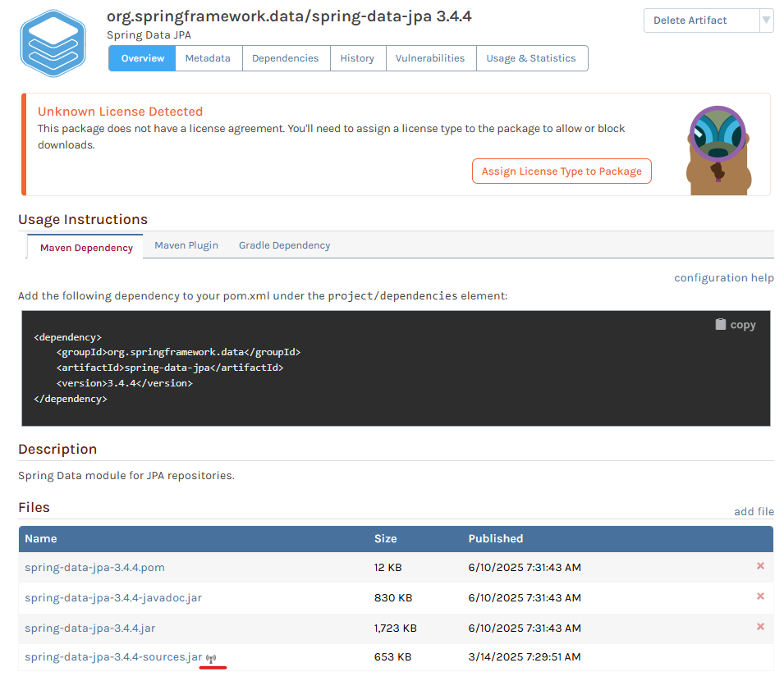Click the 3/14/2025 7:29:51 AM published date
Image resolution: width=784 pixels, height=681 pixels.
click(x=525, y=657)
